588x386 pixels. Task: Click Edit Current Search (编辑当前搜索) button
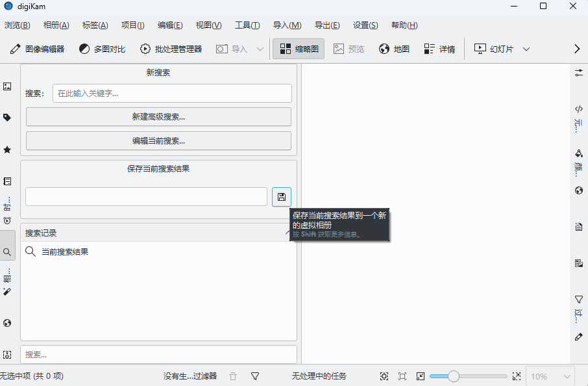158,140
